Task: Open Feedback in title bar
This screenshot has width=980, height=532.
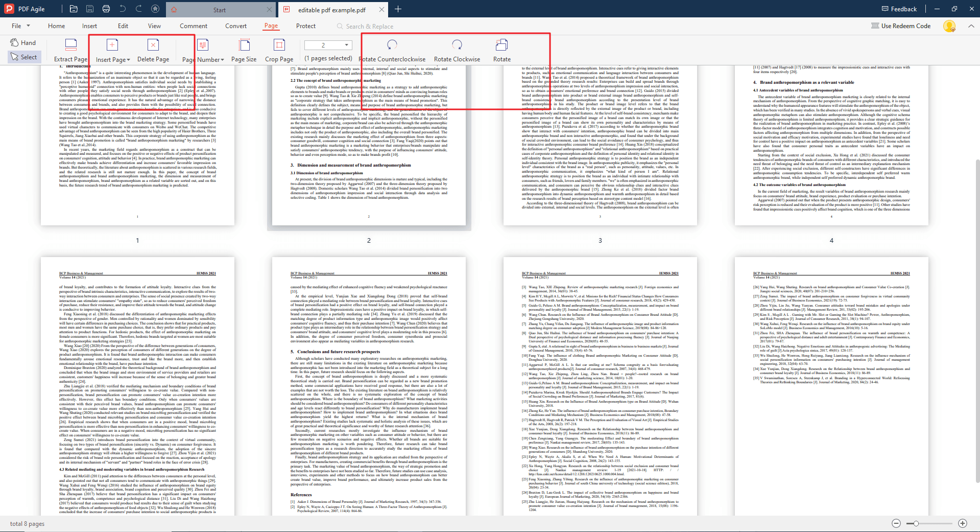Action: click(899, 9)
